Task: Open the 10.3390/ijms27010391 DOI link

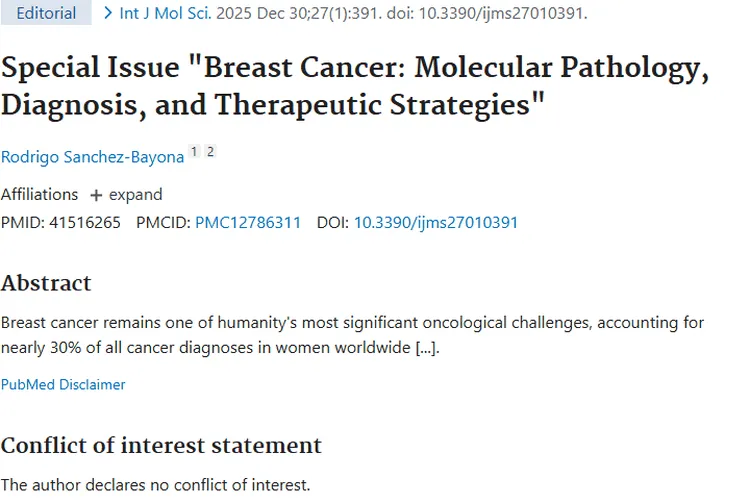Action: [436, 222]
